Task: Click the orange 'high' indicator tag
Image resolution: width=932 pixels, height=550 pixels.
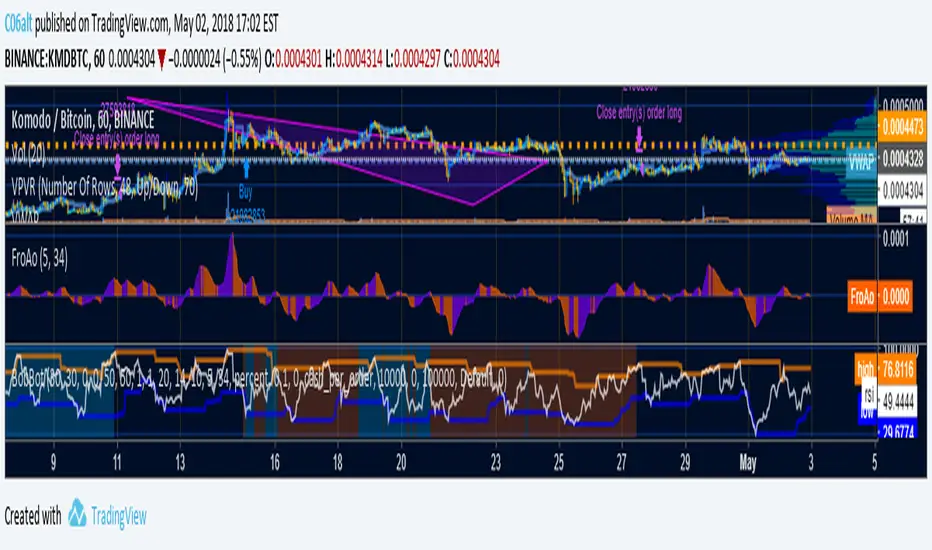Action: click(x=865, y=369)
